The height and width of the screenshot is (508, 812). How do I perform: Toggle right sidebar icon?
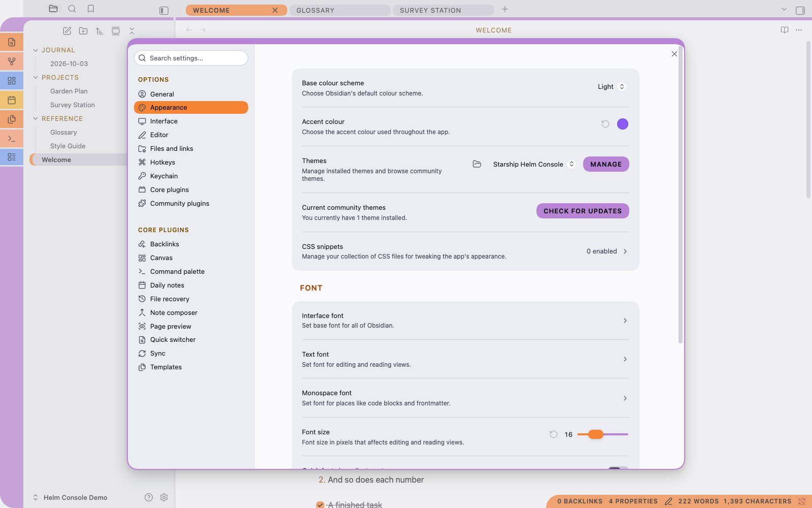coord(800,10)
